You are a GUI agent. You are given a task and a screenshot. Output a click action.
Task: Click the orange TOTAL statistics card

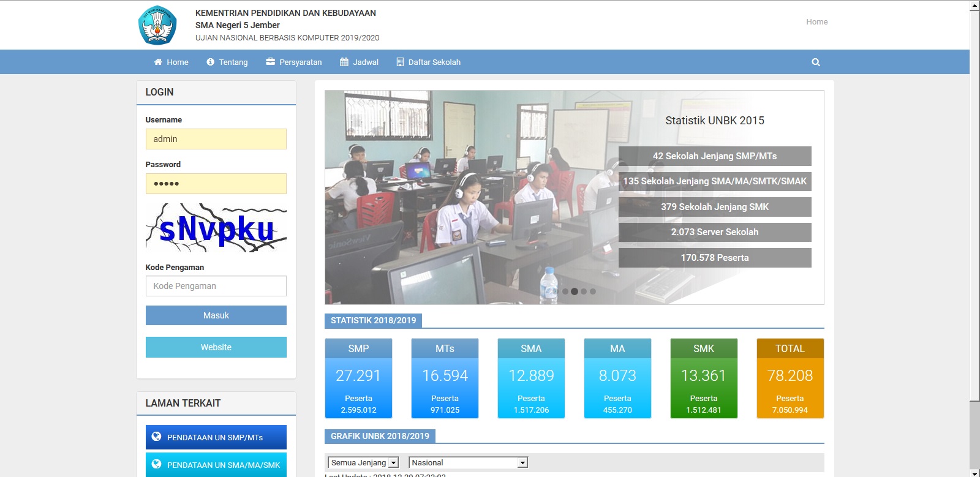tap(790, 378)
